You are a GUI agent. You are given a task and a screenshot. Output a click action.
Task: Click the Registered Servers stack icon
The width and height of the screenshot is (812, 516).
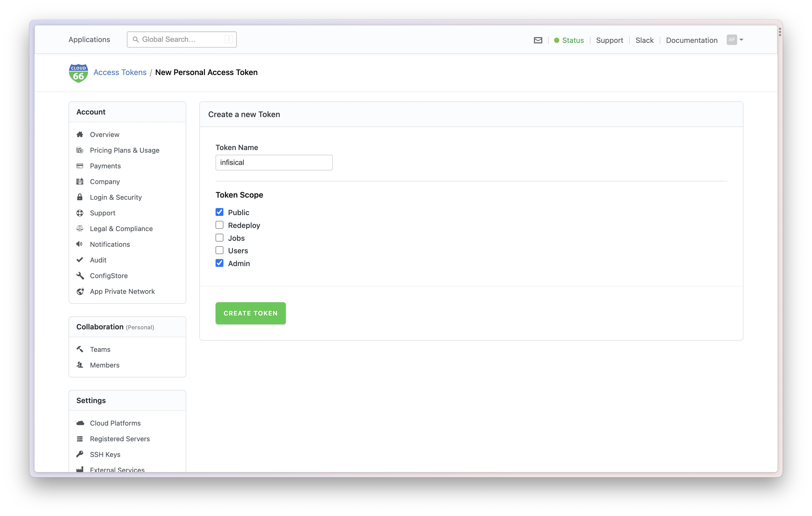(x=80, y=439)
